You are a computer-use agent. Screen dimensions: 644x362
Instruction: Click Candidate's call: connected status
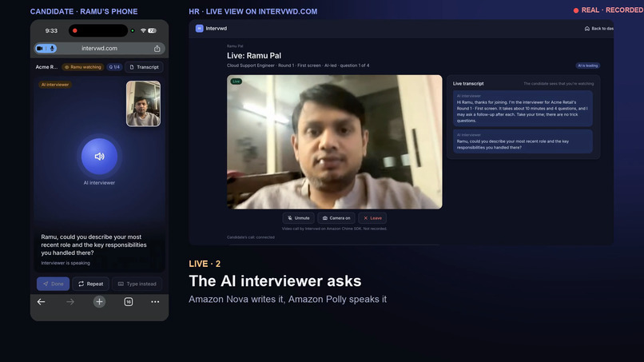tap(251, 237)
